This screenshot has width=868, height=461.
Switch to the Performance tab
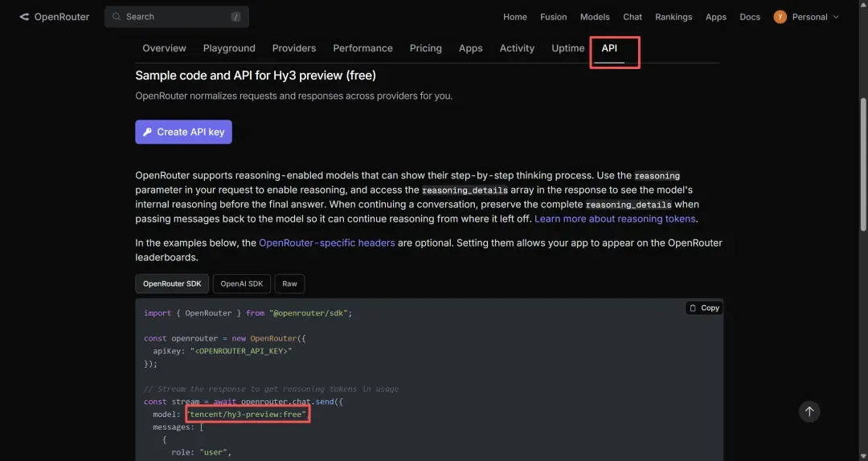(x=362, y=48)
